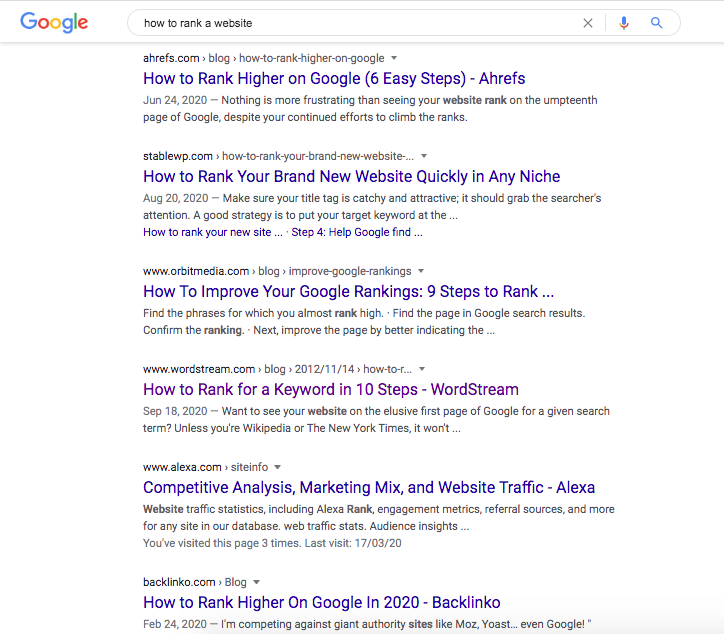Click the stablewp.com breadcrumb URL

click(x=278, y=156)
